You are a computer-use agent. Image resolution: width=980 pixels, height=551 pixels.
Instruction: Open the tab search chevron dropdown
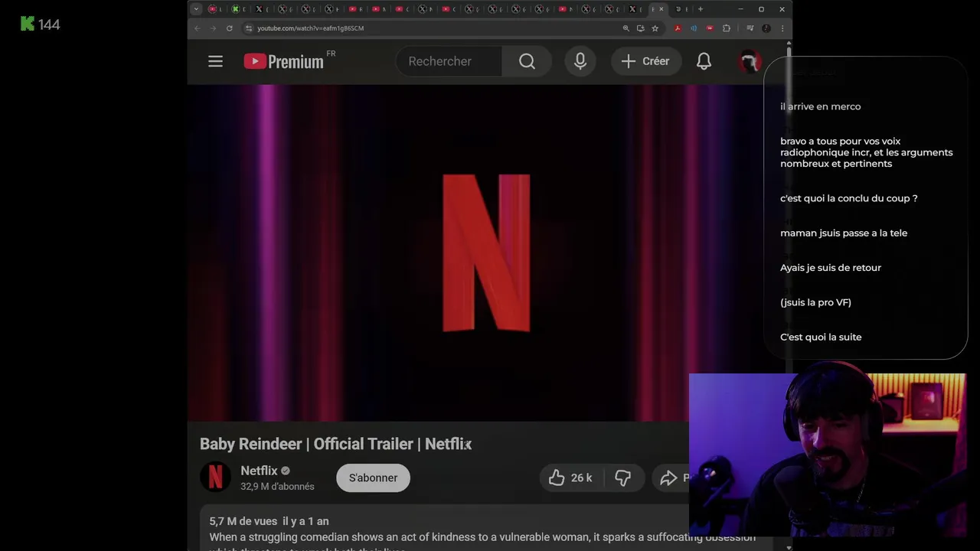196,9
